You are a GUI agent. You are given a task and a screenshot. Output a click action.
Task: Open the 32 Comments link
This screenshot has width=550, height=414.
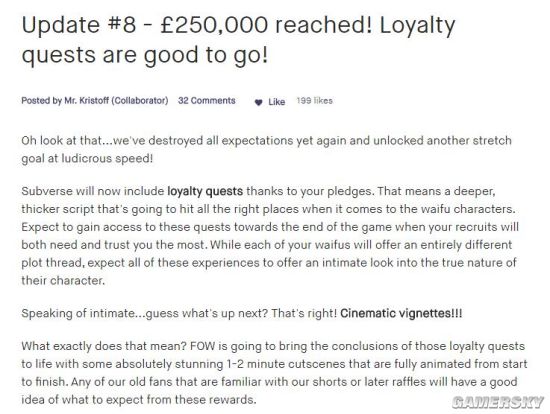207,101
